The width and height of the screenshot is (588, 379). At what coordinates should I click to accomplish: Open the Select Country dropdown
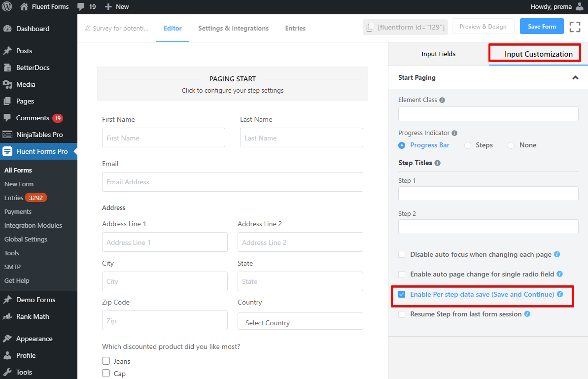coord(300,321)
